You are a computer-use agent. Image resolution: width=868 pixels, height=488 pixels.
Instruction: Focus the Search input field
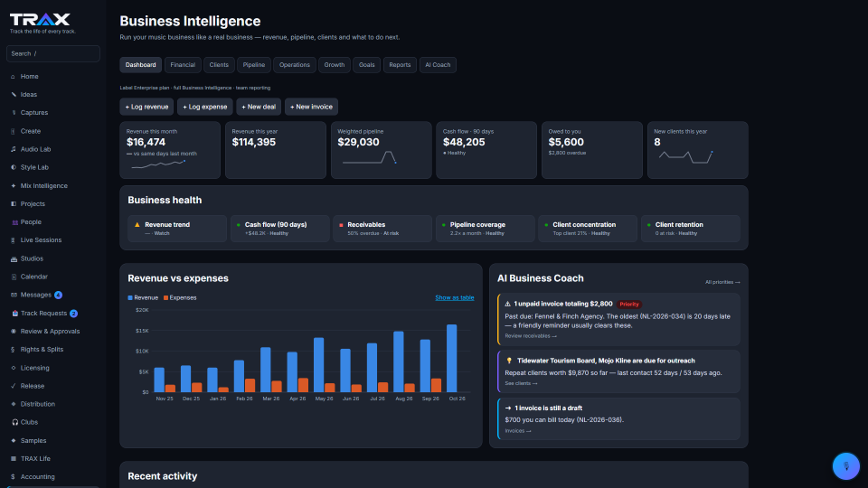point(53,53)
